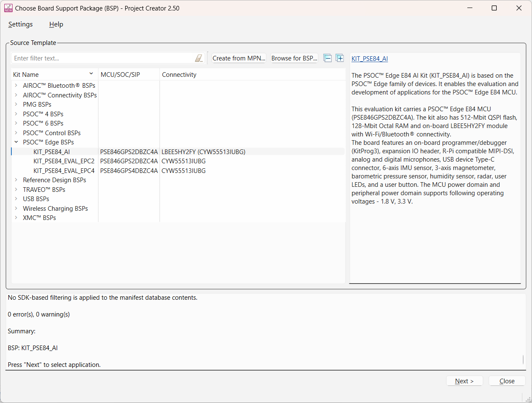
Task: Click the Kit Name column sort arrow
Action: [x=91, y=74]
